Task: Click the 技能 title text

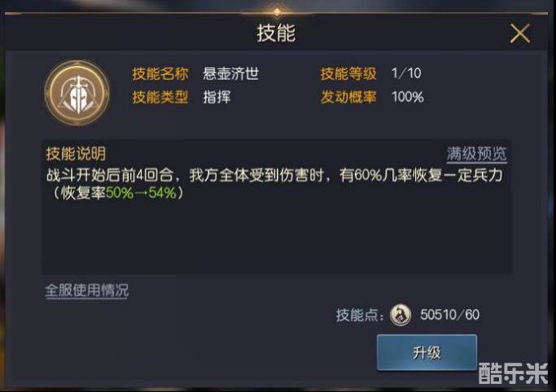Action: (276, 34)
